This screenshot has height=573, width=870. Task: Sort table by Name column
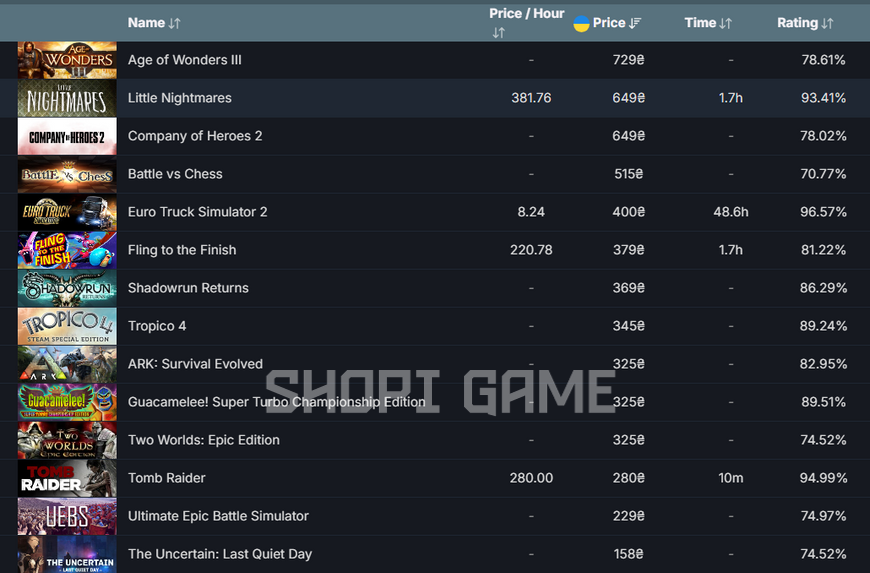click(174, 23)
